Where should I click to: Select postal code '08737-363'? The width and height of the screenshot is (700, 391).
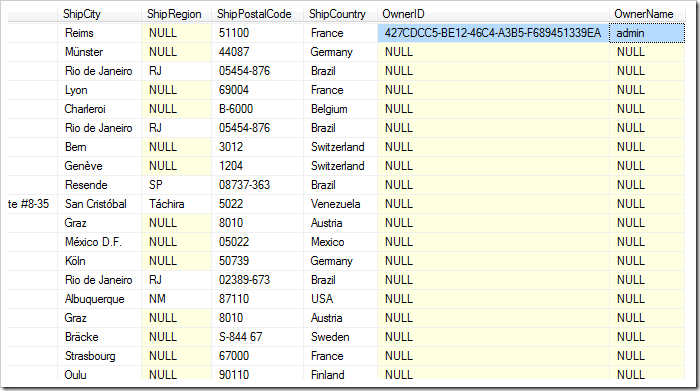coord(258,185)
